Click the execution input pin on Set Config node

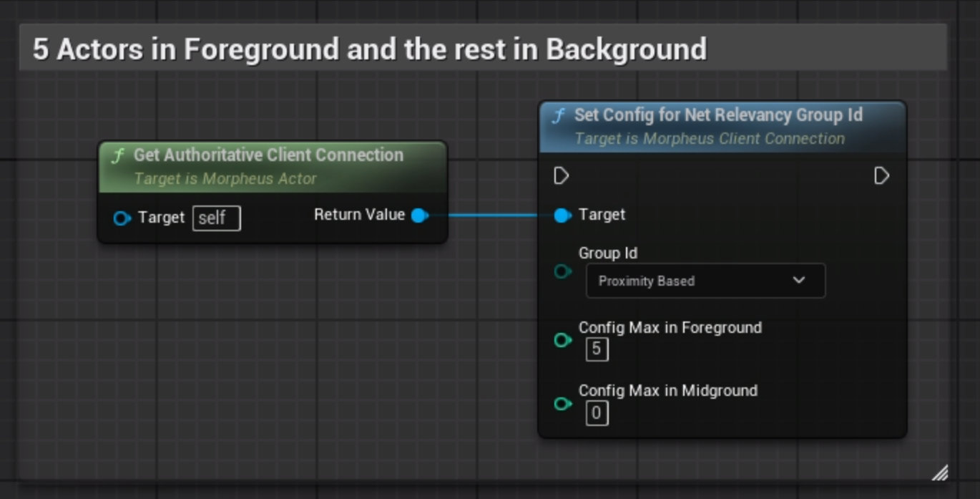pos(562,175)
